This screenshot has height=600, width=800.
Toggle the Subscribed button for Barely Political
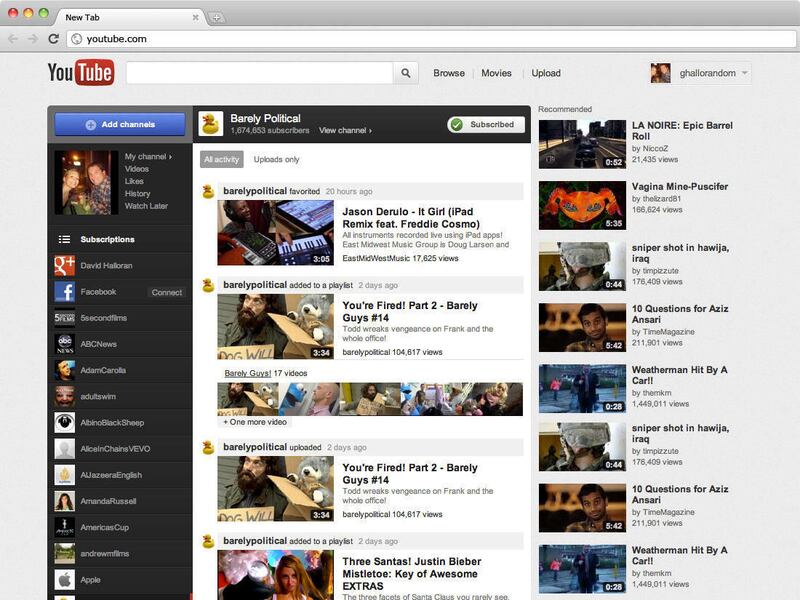pyautogui.click(x=485, y=124)
